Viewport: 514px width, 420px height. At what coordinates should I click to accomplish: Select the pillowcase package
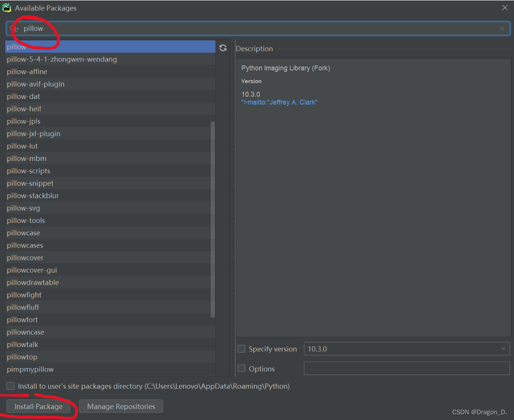point(110,233)
